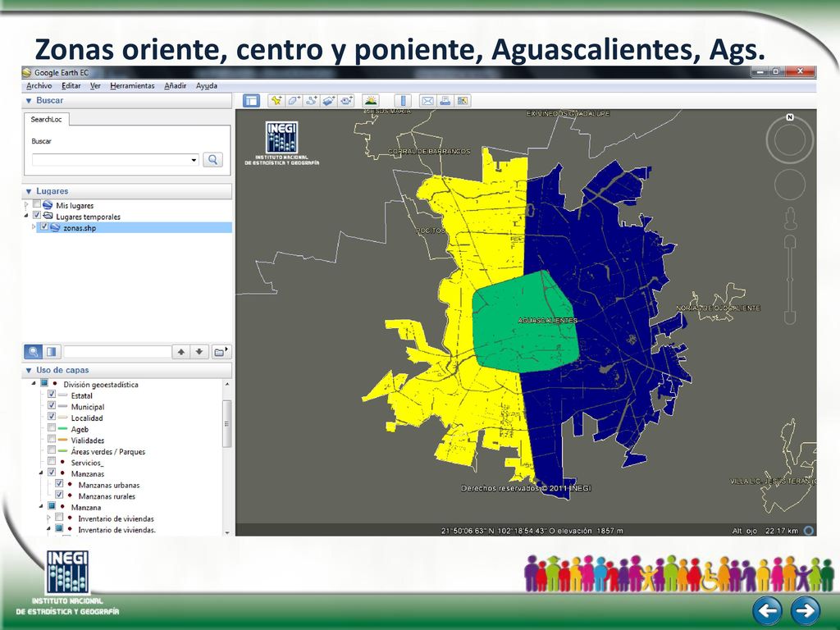This screenshot has height=630, width=840.
Task: Click the look-around compass ring
Action: (790, 140)
